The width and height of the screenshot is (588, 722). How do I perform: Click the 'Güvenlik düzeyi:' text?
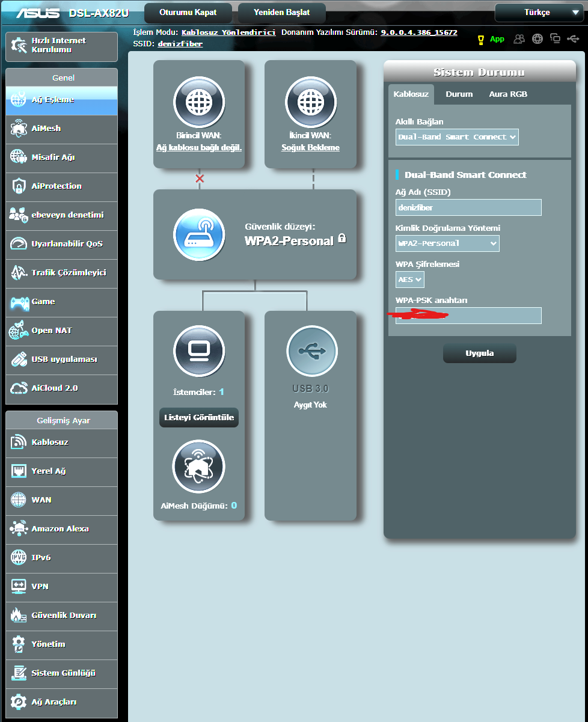click(280, 227)
